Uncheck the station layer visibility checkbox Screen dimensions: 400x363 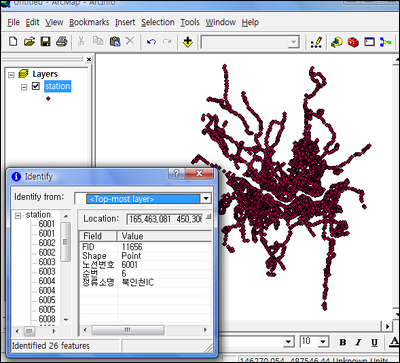pos(36,86)
